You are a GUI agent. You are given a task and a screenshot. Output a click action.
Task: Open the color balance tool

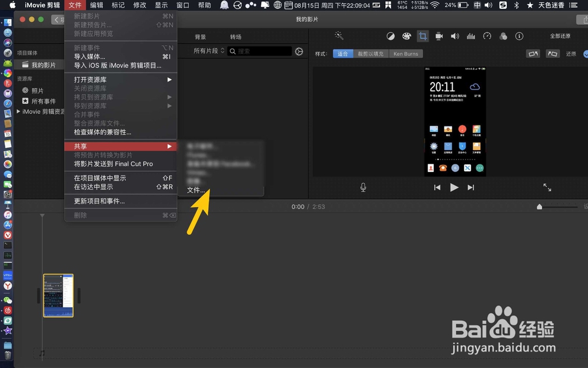tap(390, 36)
